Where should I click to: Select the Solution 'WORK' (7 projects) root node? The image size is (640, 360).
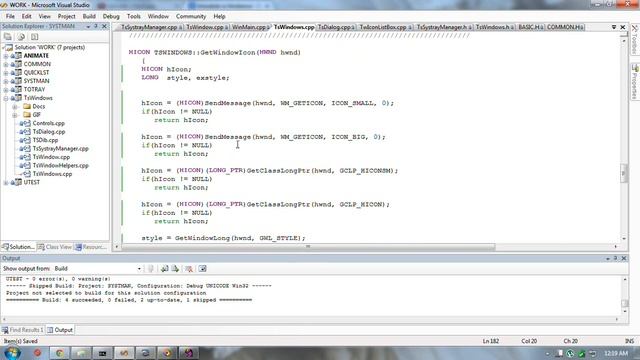pos(50,47)
